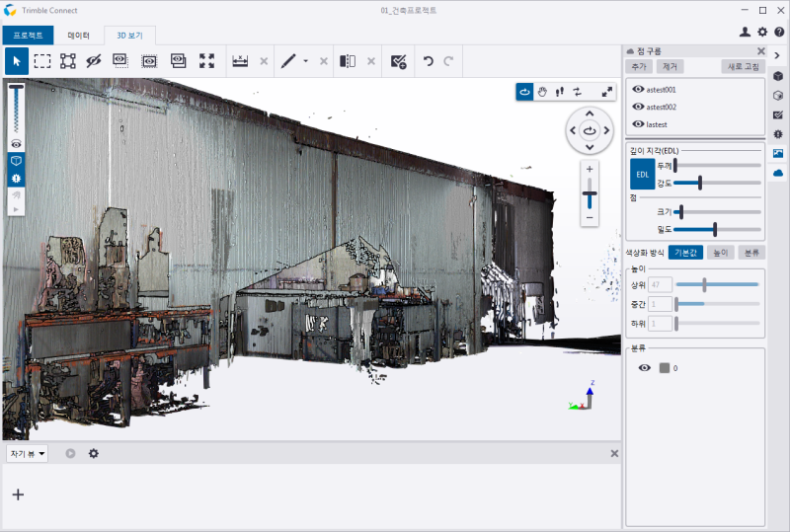Select the pan hand navigation mode
The image size is (790, 532).
(x=542, y=92)
